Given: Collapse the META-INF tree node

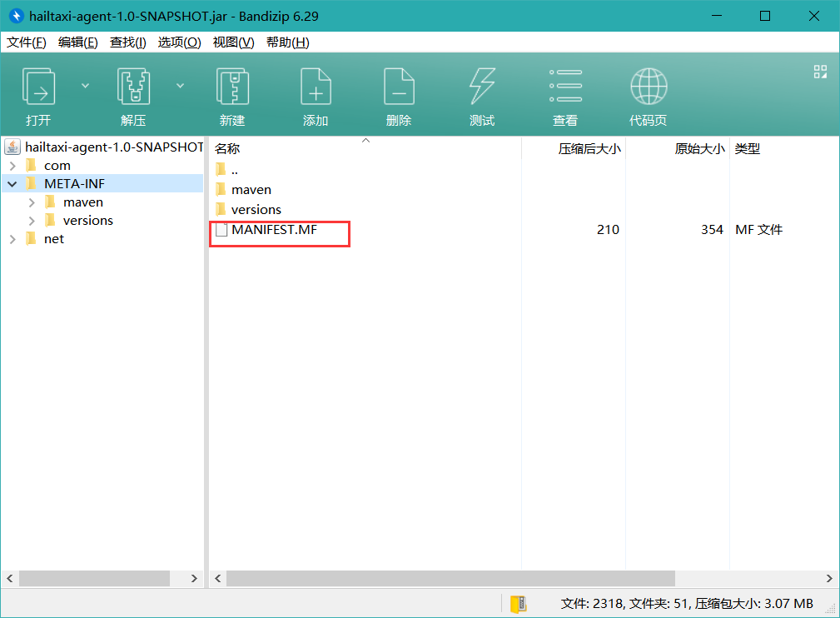Looking at the screenshot, I should click(x=12, y=184).
